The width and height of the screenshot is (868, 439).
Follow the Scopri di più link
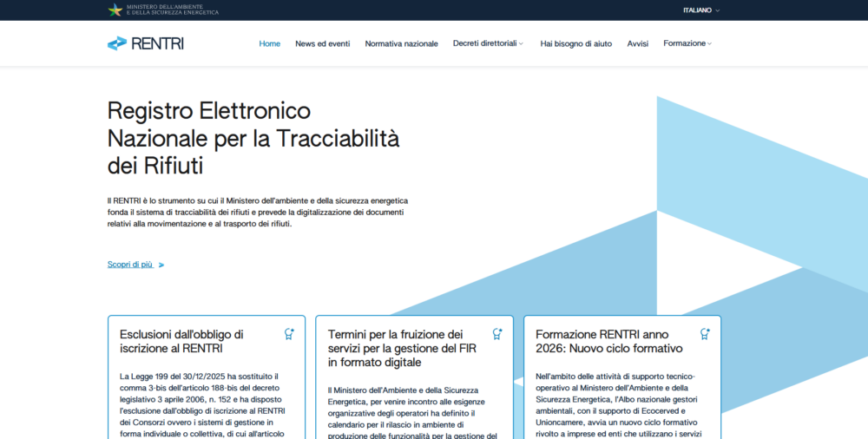[x=130, y=265]
